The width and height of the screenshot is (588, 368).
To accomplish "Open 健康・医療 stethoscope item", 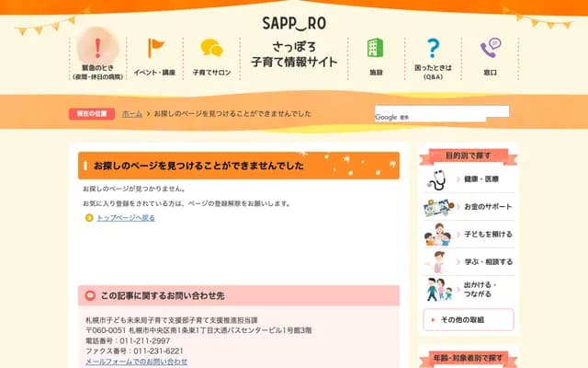I will click(x=469, y=179).
